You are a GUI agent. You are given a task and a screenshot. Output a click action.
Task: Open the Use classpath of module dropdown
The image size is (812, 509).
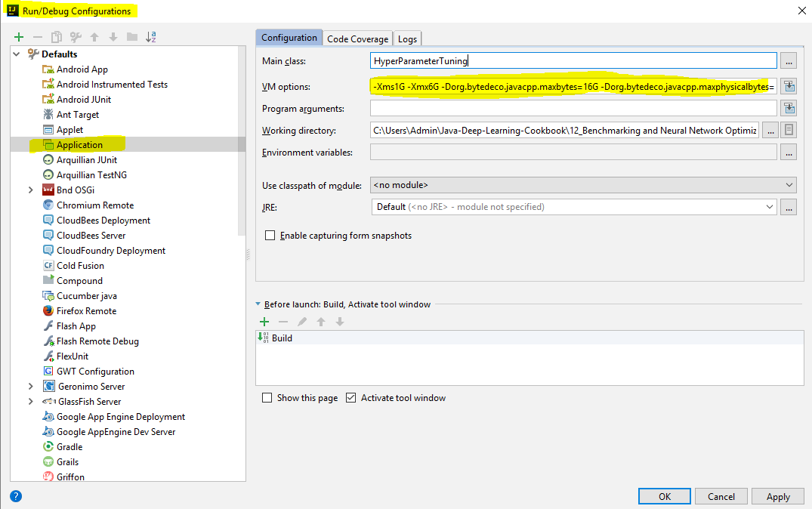point(583,185)
